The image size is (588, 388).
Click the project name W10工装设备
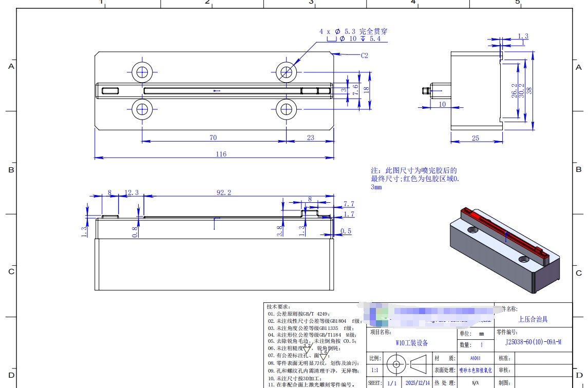click(x=412, y=343)
